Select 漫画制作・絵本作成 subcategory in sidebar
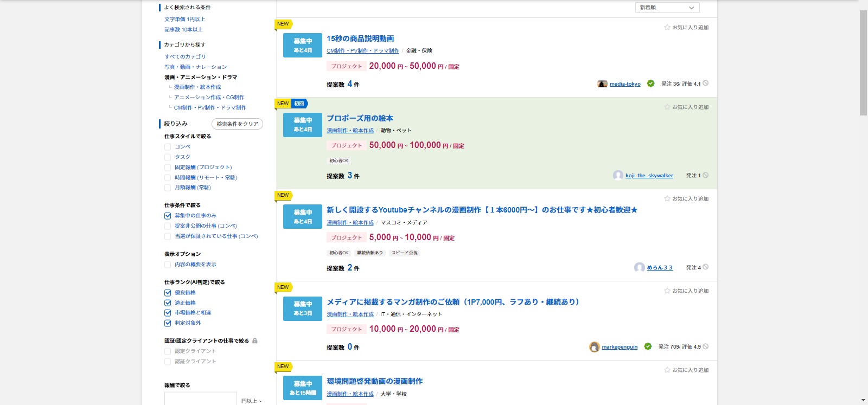The width and height of the screenshot is (868, 405). 197,87
